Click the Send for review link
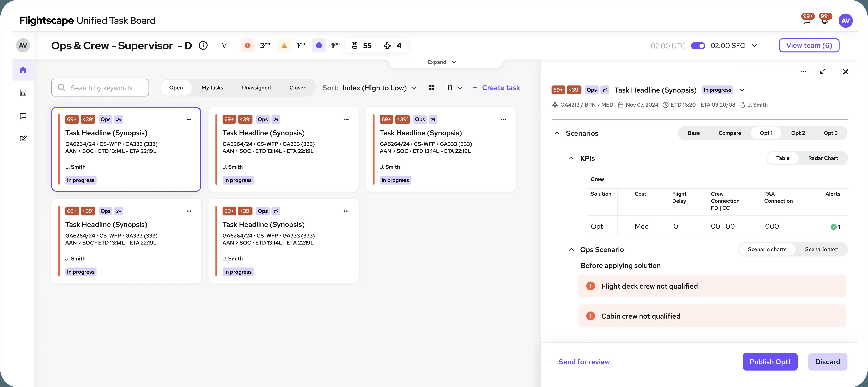The width and height of the screenshot is (868, 387). [584, 362]
